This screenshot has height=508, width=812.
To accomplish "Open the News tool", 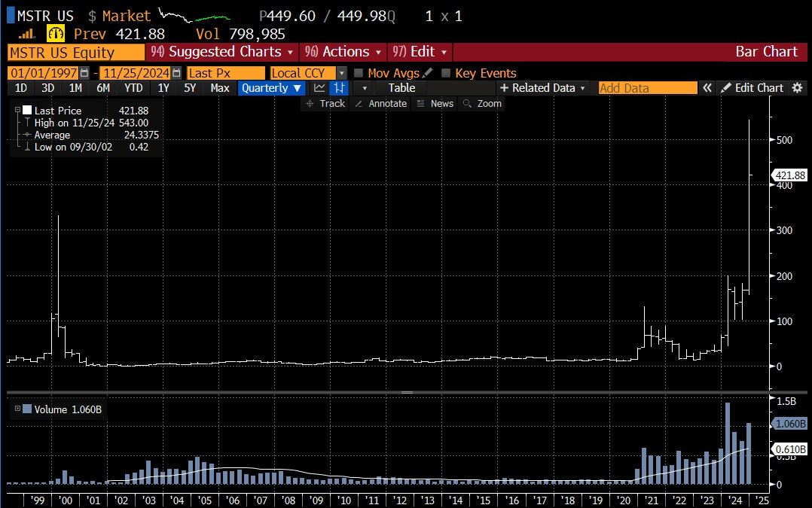I will coord(435,103).
